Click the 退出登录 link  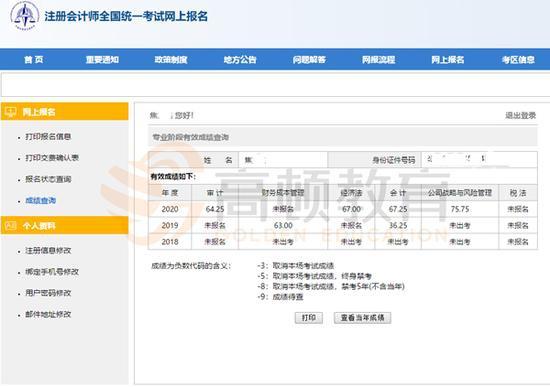[521, 115]
